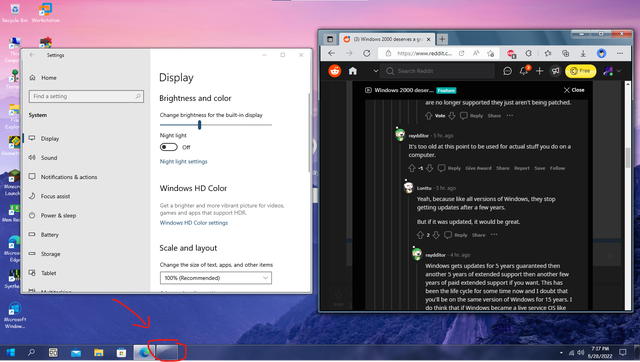
Task: Select Sound in Settings sidebar
Action: [49, 158]
